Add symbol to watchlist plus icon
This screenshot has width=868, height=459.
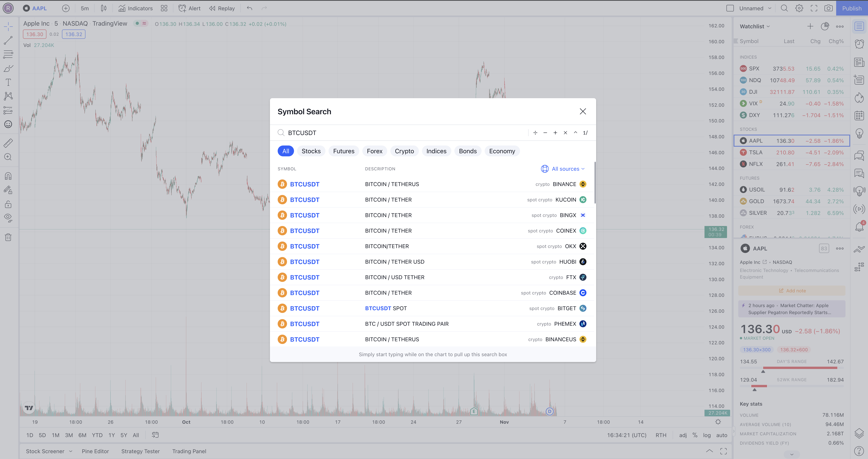point(810,26)
